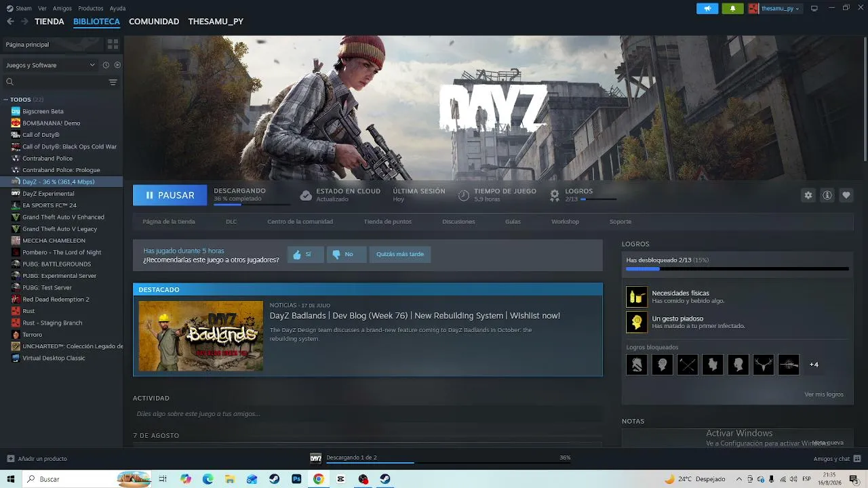The height and width of the screenshot is (488, 868).
Task: Open the library collections grid view
Action: (x=113, y=44)
